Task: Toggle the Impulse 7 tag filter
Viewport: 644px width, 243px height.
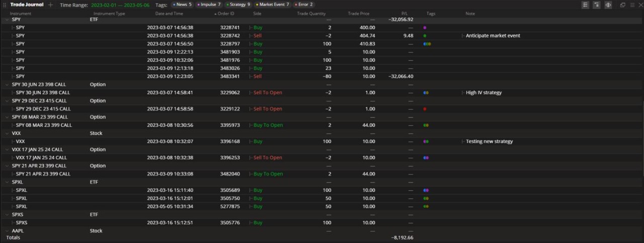Action: pos(209,5)
